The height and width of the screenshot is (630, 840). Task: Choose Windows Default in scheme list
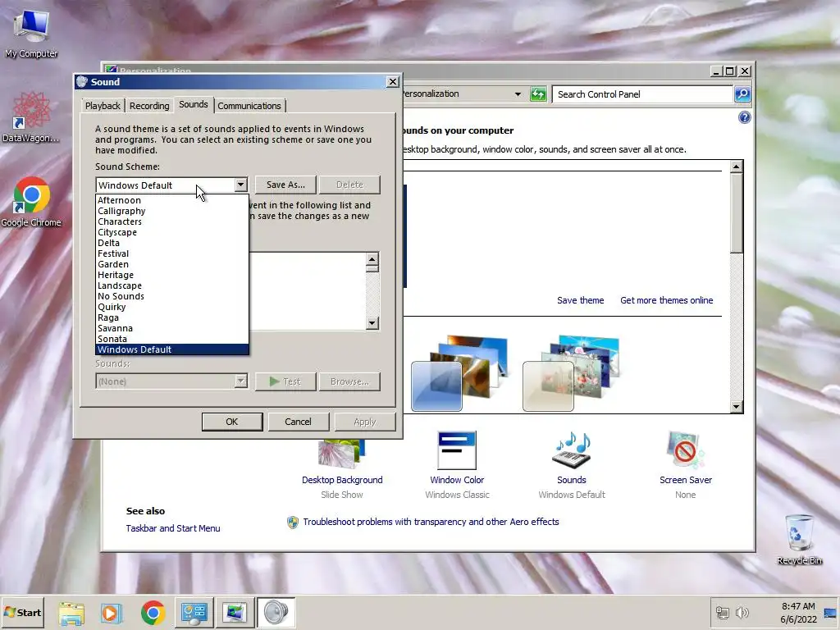coord(172,349)
